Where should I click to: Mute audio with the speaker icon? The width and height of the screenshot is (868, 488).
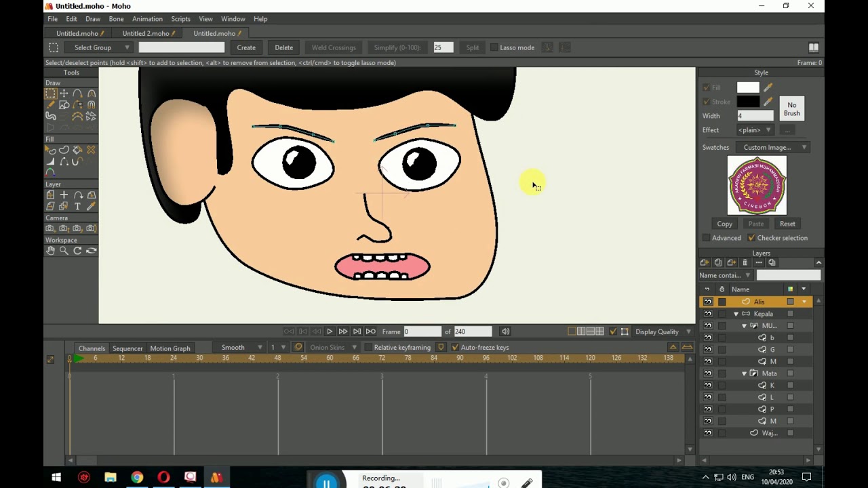505,331
